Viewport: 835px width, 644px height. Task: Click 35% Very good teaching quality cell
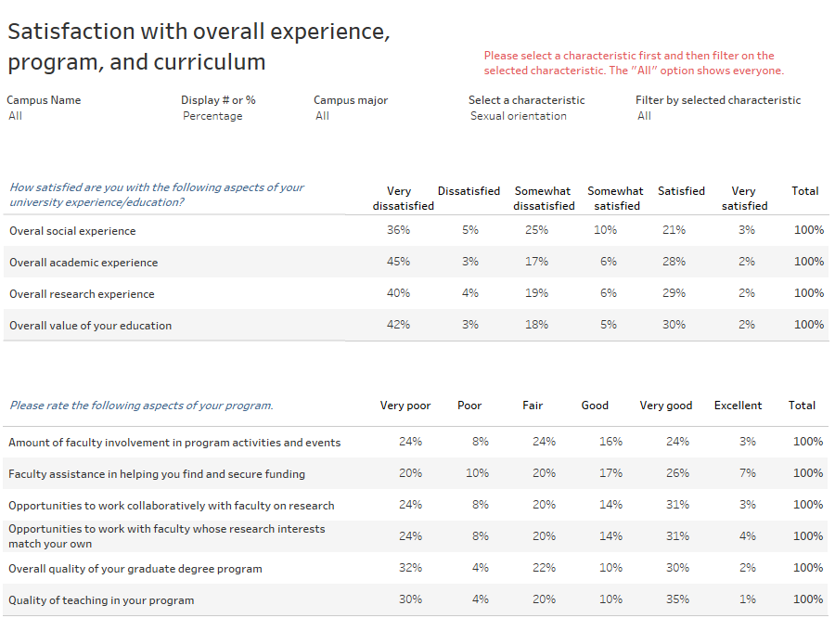[x=677, y=599]
